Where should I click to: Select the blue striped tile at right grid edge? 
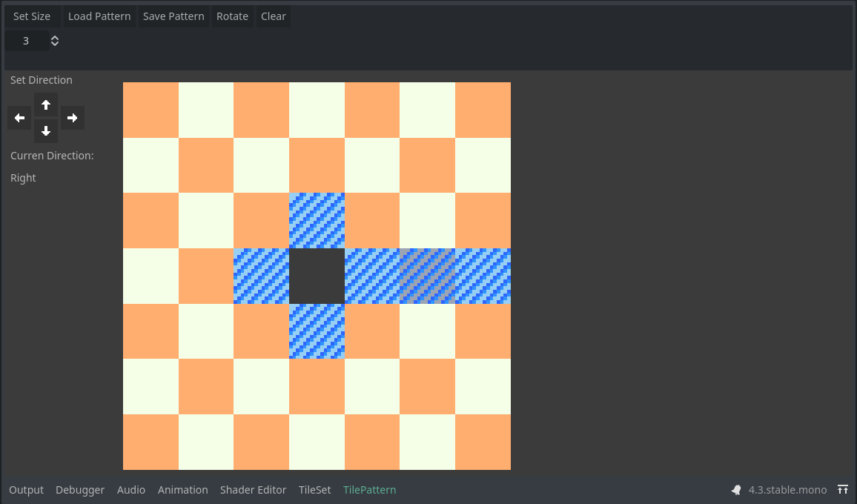coord(483,276)
